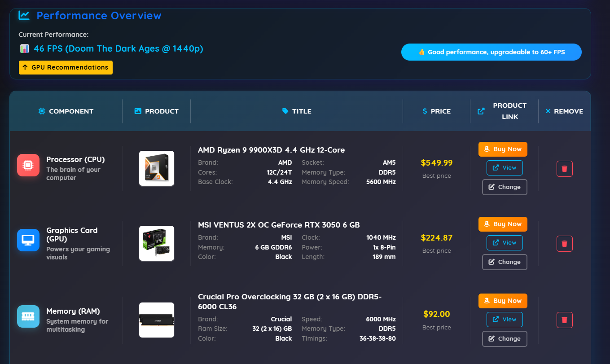The height and width of the screenshot is (364, 610).
Task: Remove the Crucial RAM via its trash icon
Action: click(564, 320)
